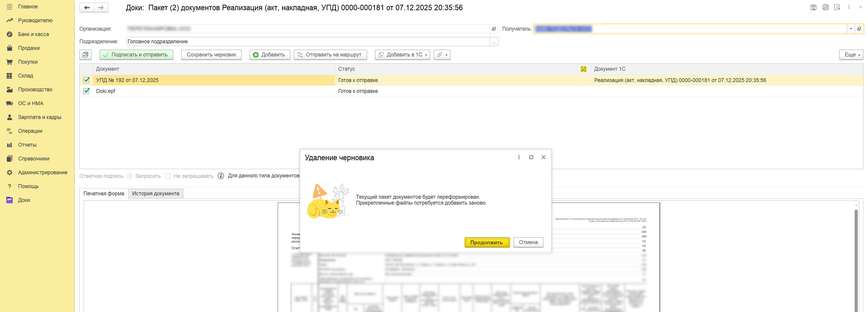Expand the Получатель field dropdown arrow

(x=851, y=29)
